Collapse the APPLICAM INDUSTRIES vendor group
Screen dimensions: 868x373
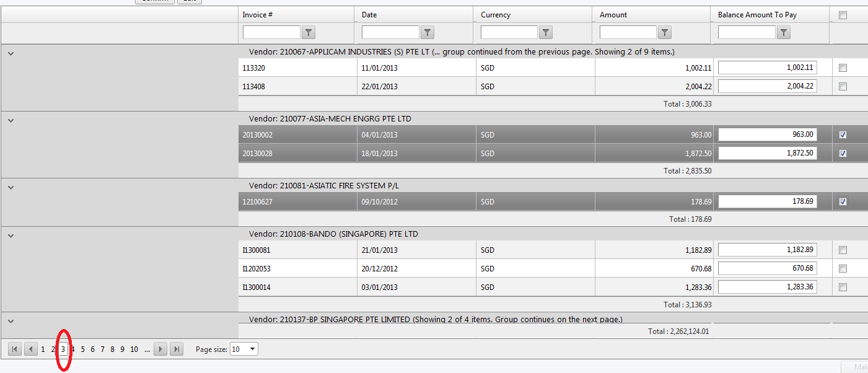click(11, 54)
